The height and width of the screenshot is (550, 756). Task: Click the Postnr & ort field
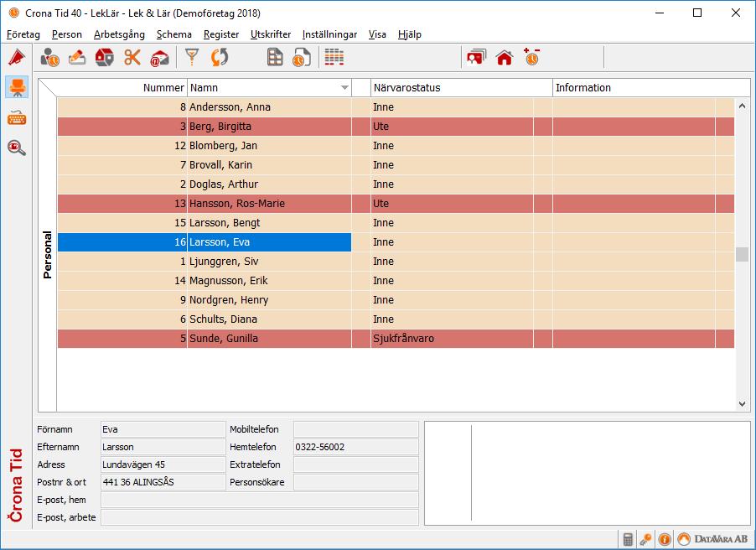(163, 482)
